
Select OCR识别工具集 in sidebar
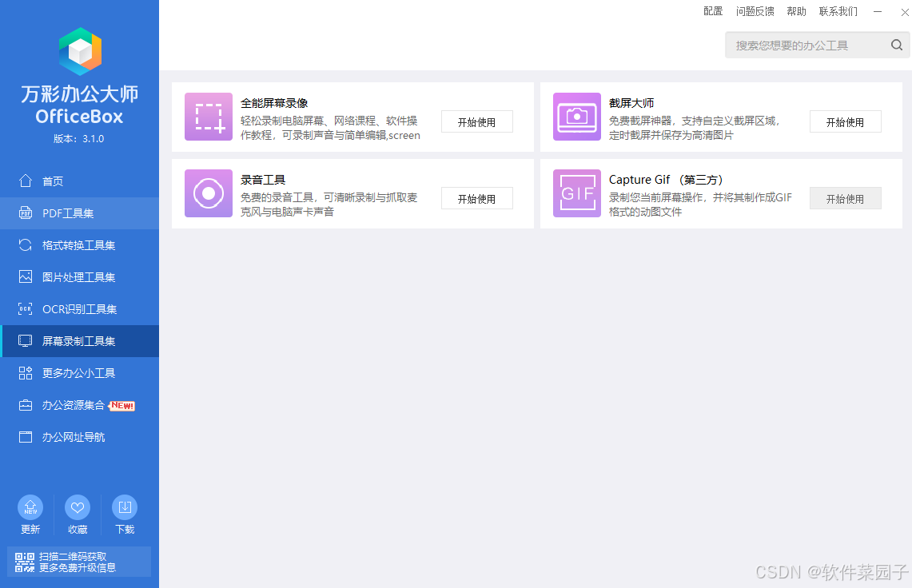[79, 309]
